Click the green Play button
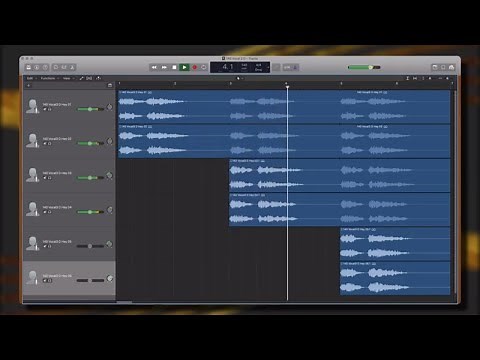Viewport: 480px width, 360px height. (x=184, y=67)
